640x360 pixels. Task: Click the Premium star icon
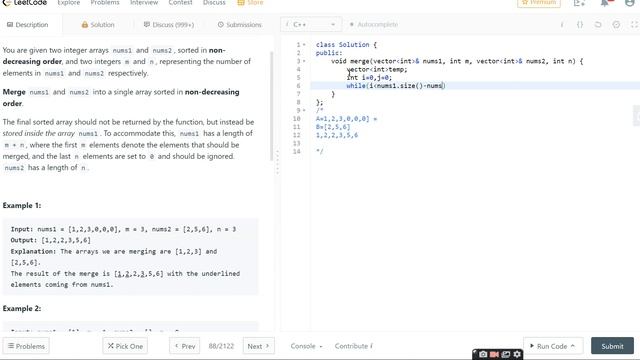525,2
